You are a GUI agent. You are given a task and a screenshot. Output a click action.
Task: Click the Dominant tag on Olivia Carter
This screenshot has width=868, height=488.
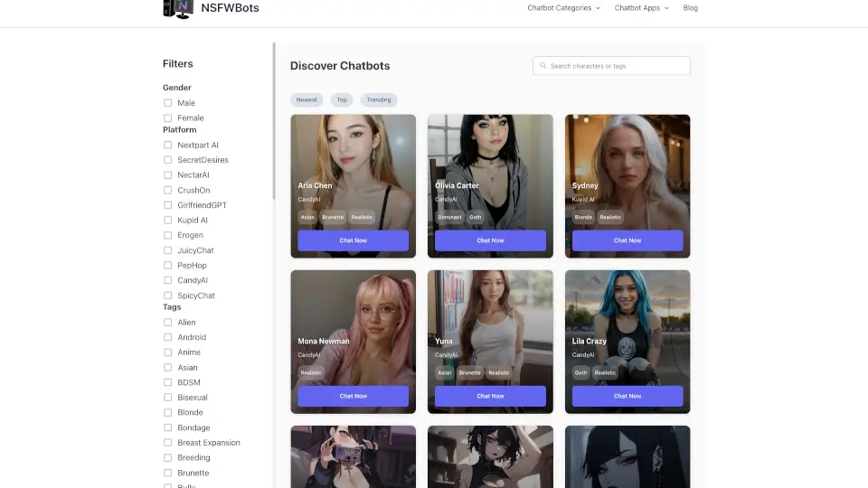pyautogui.click(x=449, y=218)
